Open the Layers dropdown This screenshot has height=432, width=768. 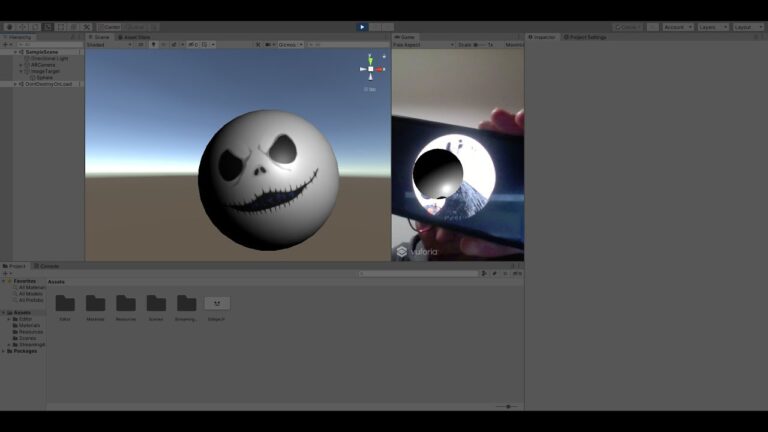[713, 27]
